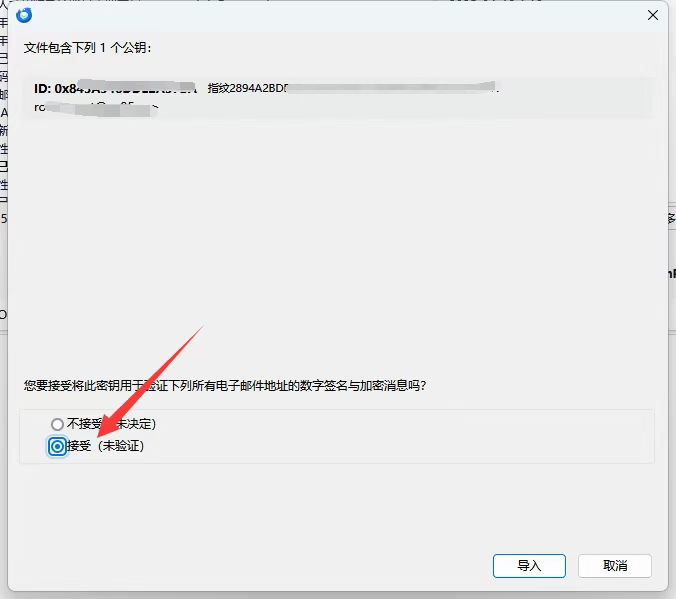This screenshot has height=599, width=676.
Task: Click the red arrow annotation's tail end
Action: [201, 328]
